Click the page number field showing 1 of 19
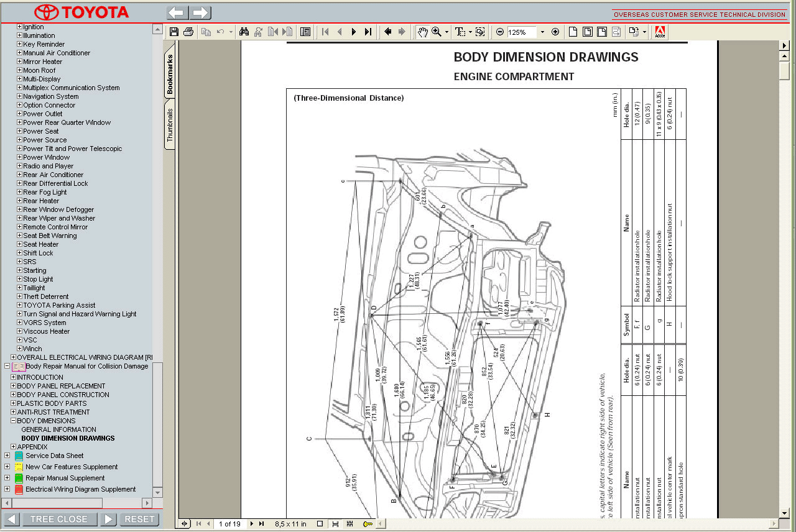This screenshot has height=532, width=796. pos(229,524)
